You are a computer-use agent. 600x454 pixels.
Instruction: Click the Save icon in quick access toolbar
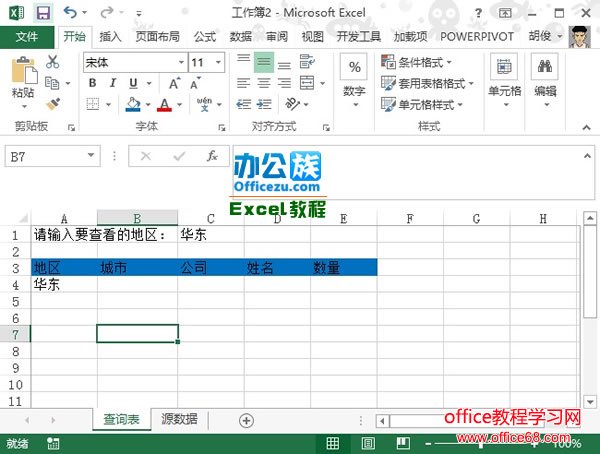43,13
